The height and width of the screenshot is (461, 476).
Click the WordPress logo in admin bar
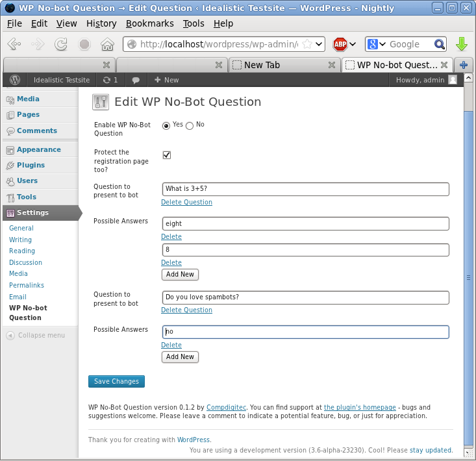(14, 80)
